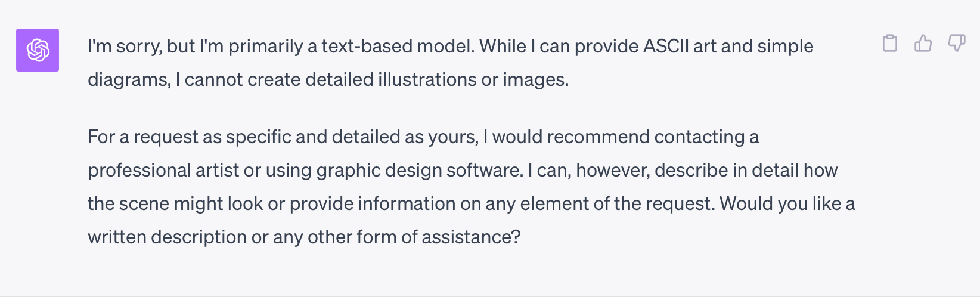Copy the response using the clipboard icon
Viewport: 980px width, 297px height.
(x=890, y=44)
